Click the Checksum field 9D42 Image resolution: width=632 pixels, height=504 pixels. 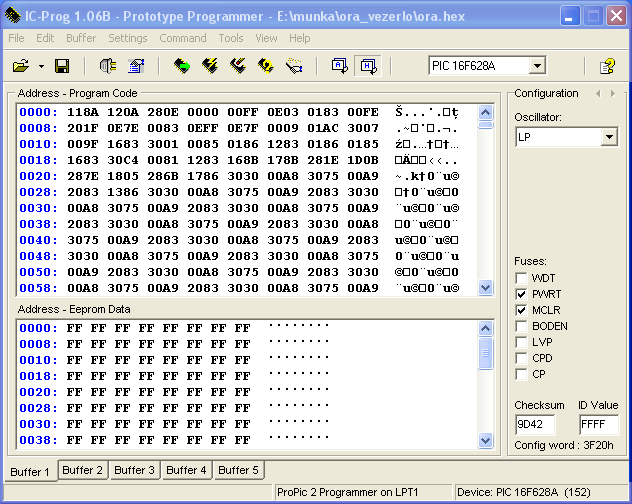coord(535,424)
